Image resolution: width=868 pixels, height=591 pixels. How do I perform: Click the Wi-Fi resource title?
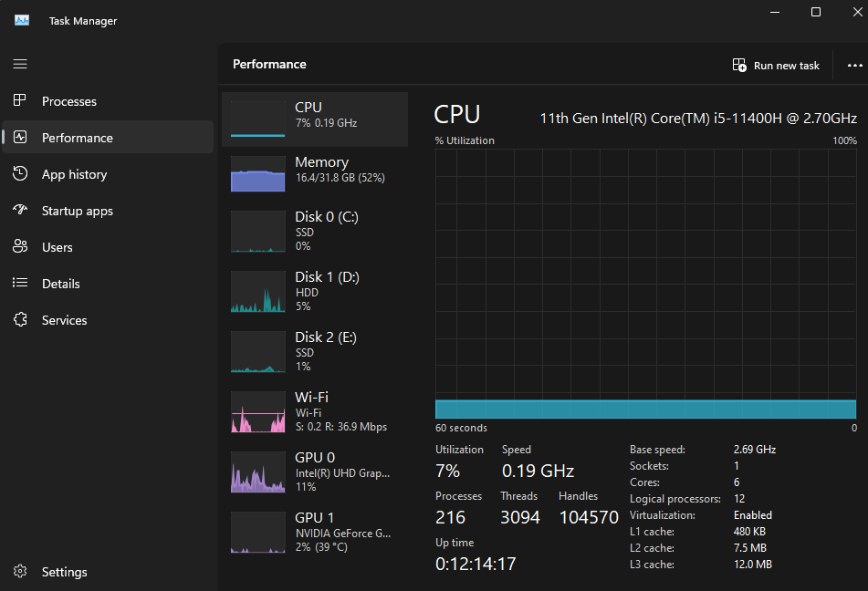pos(311,398)
